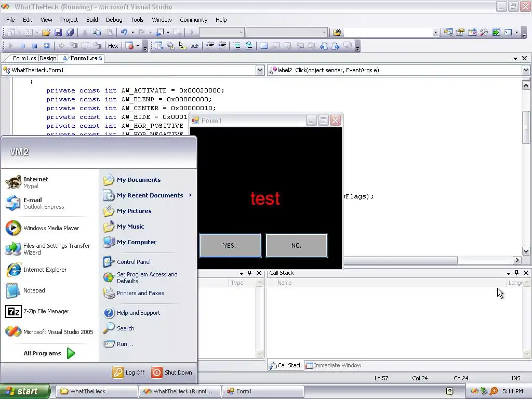This screenshot has height=399, width=532.
Task: Click the Save All toolbar icon
Action: point(70,32)
